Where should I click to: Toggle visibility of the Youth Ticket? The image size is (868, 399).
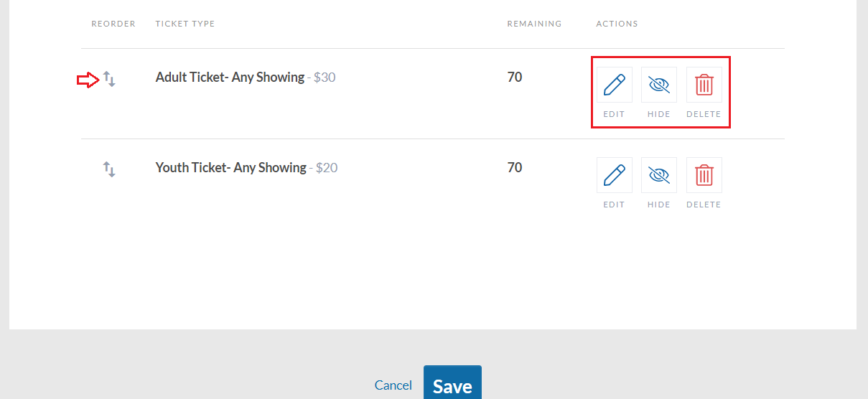click(x=659, y=175)
